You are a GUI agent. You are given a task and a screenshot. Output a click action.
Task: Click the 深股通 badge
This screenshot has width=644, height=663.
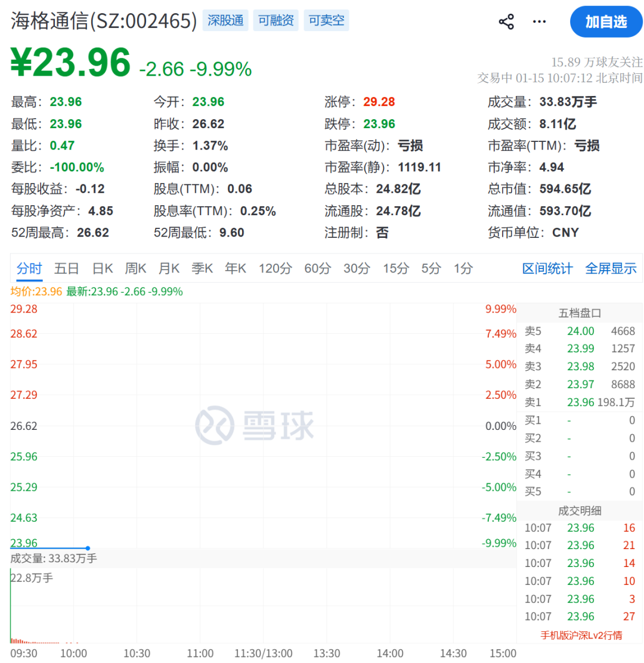point(225,20)
